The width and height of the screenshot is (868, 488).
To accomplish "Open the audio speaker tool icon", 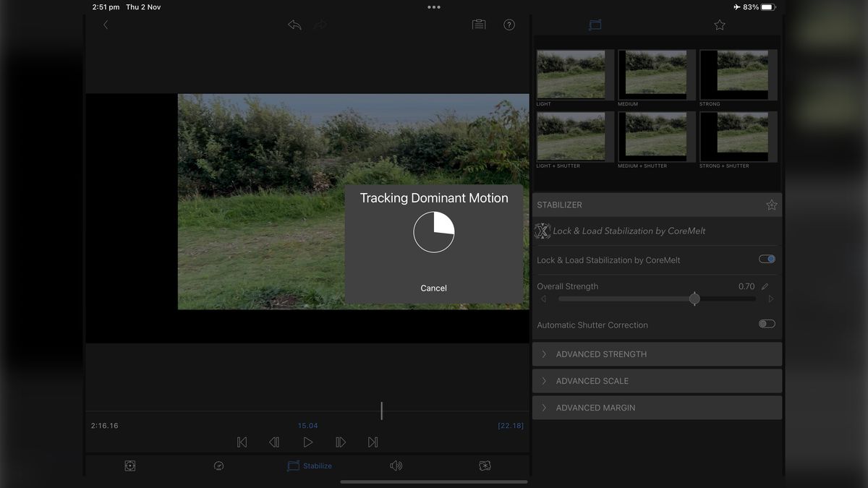I will (396, 466).
